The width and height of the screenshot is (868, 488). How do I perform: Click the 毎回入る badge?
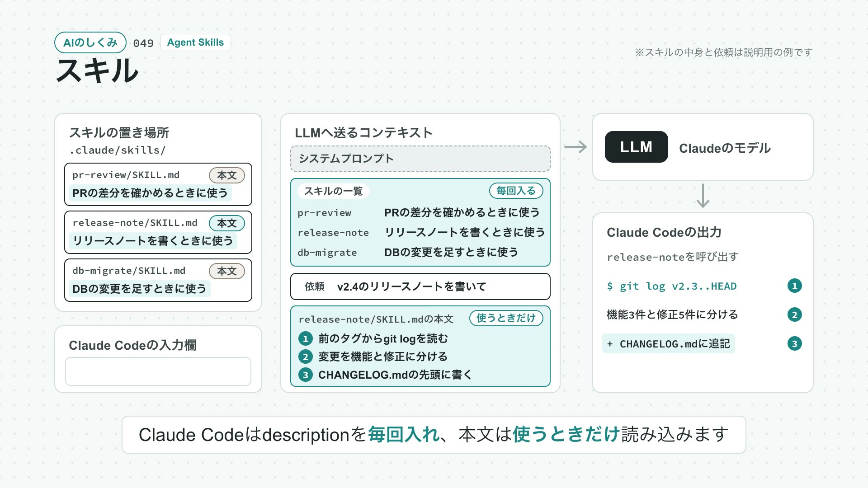(516, 191)
